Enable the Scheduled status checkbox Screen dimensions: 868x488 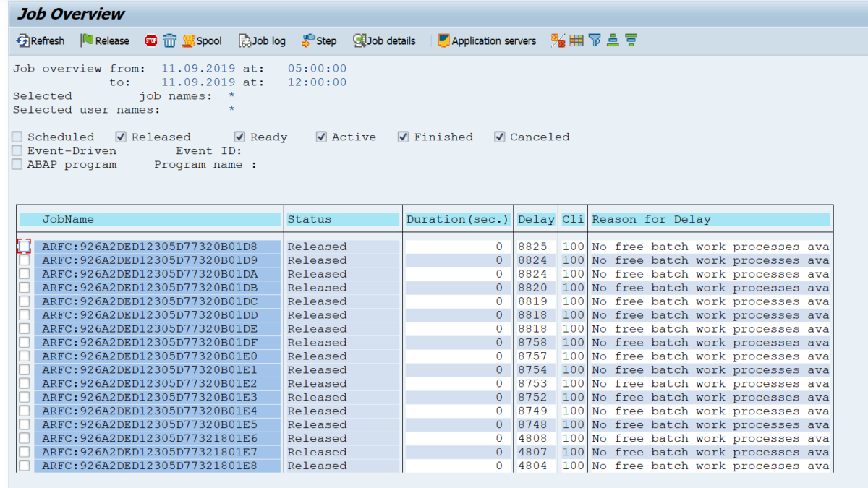[16, 136]
